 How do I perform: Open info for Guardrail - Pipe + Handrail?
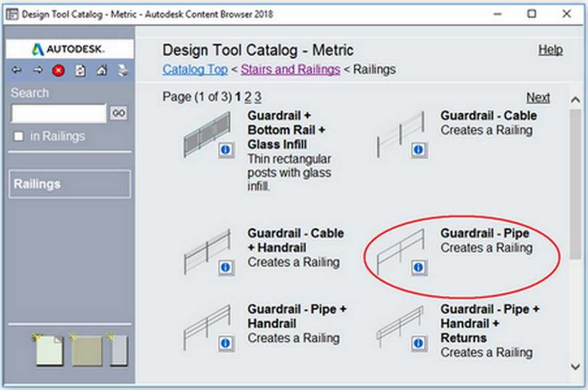(226, 343)
